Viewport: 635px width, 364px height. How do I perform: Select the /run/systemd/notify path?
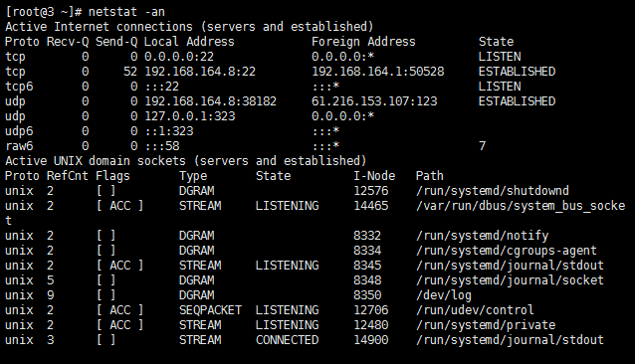coord(482,236)
